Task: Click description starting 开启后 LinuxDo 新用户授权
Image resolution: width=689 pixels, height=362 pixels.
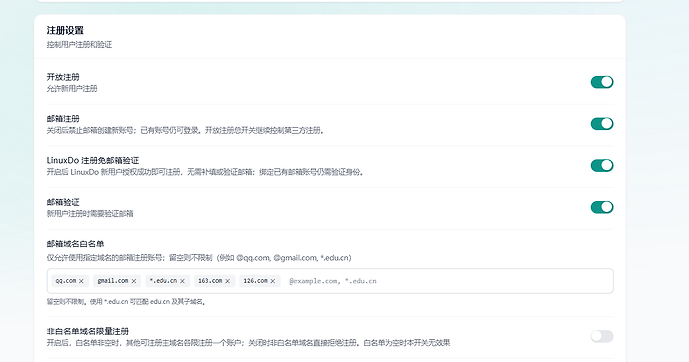Action: tap(205, 172)
